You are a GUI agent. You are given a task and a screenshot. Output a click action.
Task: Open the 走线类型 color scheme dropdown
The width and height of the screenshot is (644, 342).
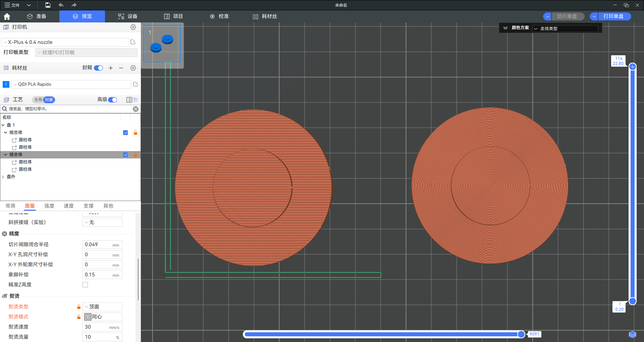[565, 28]
